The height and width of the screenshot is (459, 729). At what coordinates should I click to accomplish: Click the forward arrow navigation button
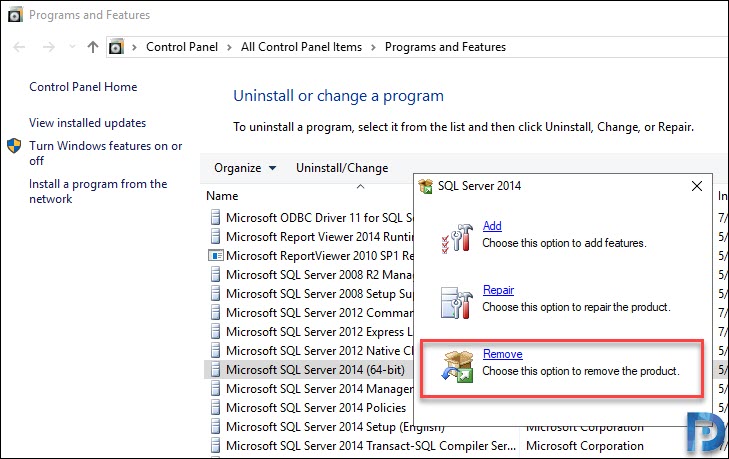click(x=49, y=47)
